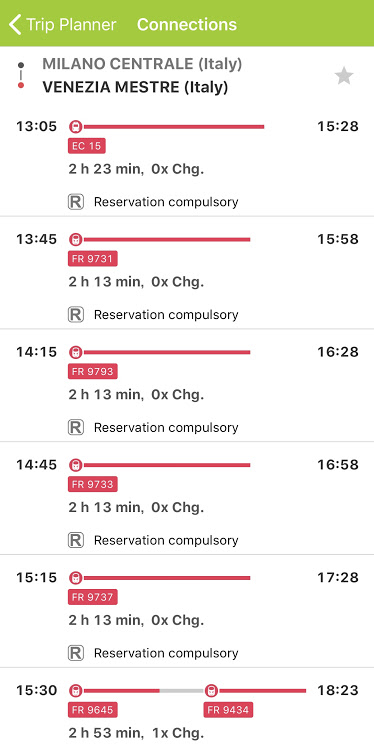Select connection arriving at 16:58
This screenshot has height=748, width=374.
click(187, 499)
